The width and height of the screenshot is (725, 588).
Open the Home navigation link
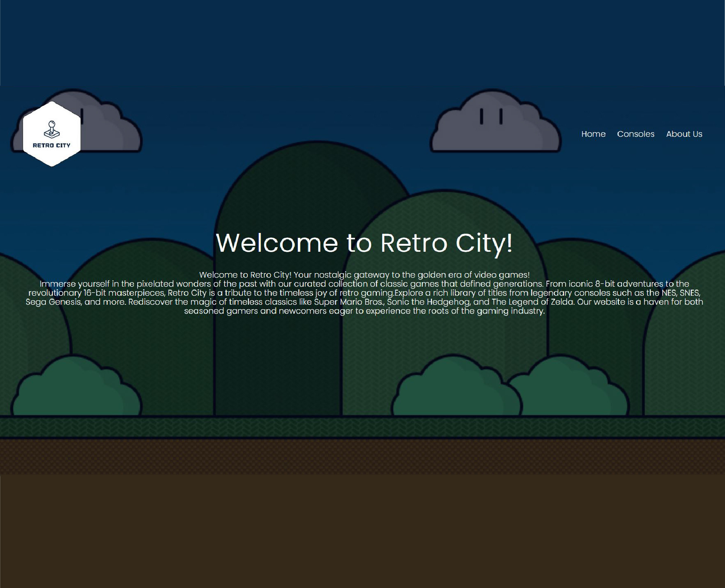[x=593, y=134]
